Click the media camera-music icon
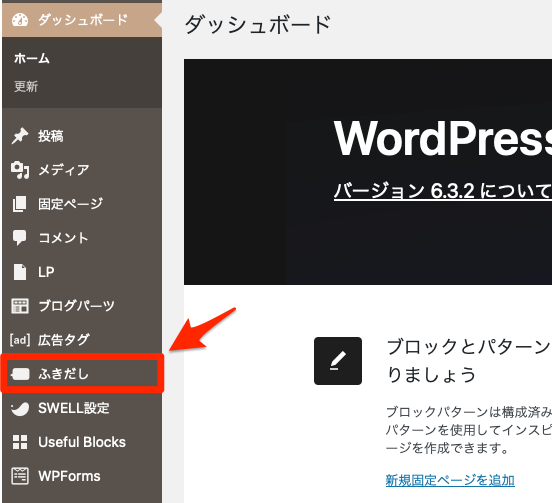Viewport: 552px width, 503px height. (20, 170)
